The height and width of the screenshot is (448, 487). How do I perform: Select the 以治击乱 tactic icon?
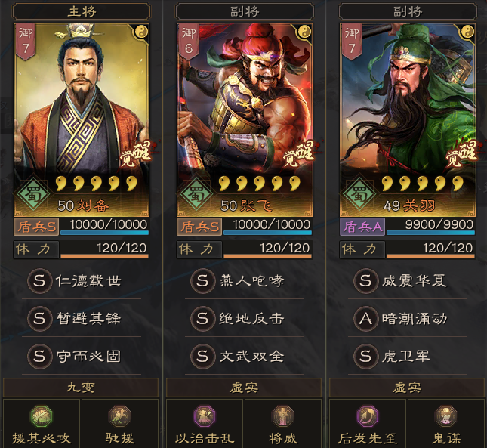tap(205, 416)
